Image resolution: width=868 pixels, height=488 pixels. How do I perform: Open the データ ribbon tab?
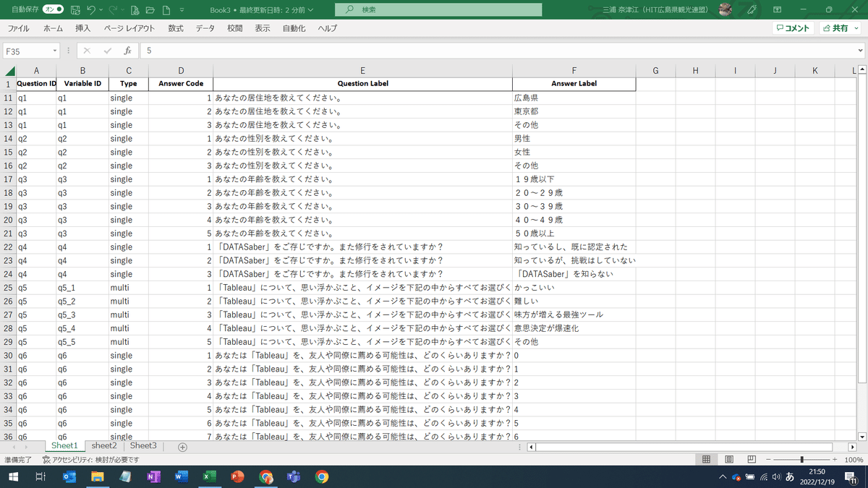click(205, 28)
